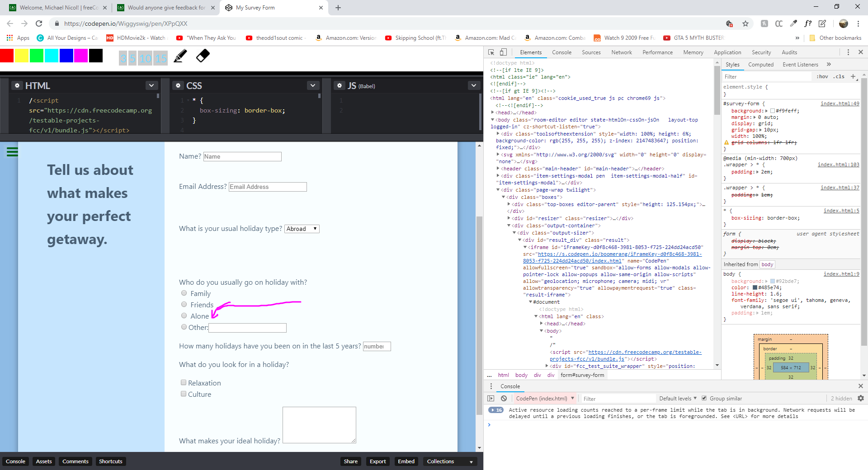
Task: Toggle the Group similar checkbox
Action: pos(704,398)
